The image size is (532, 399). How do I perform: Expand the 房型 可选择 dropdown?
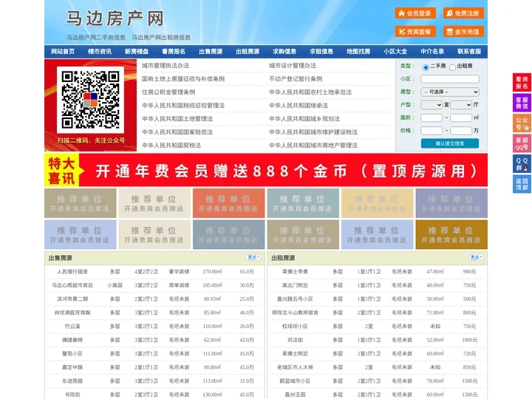coord(450,92)
